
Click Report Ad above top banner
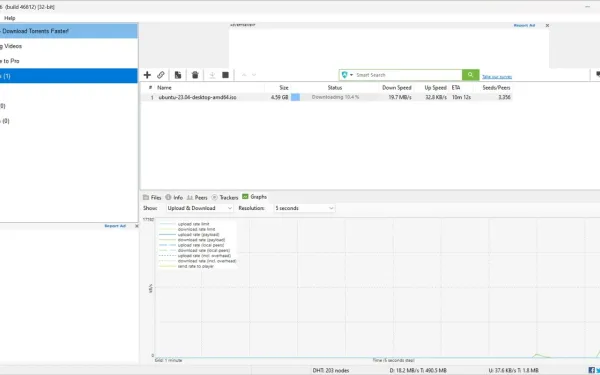pyautogui.click(x=524, y=25)
